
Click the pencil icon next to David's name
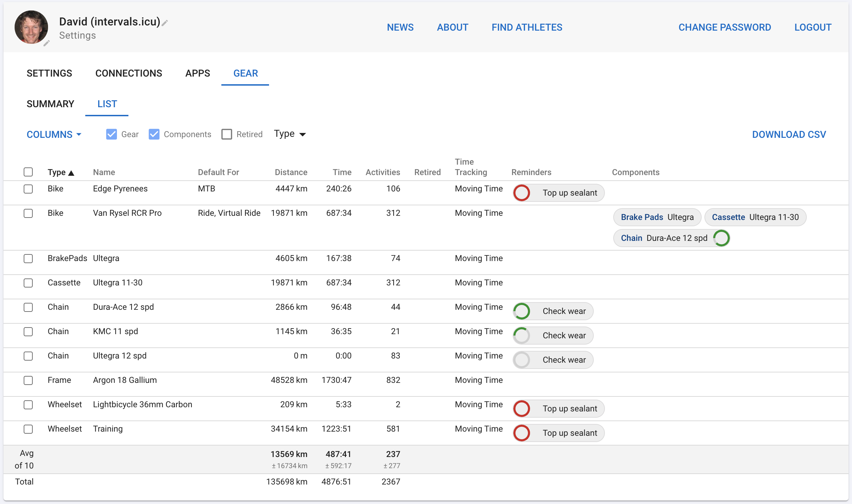click(165, 23)
